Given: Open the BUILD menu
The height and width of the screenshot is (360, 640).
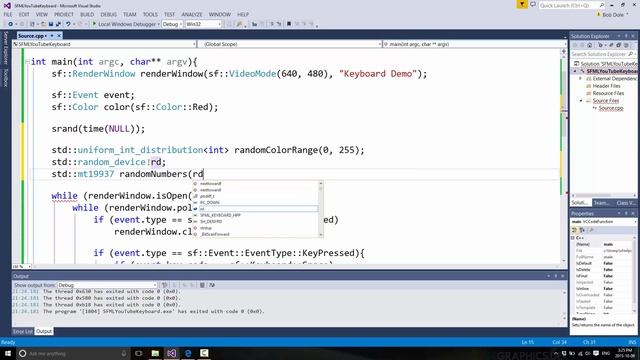Looking at the screenshot, I should [87, 14].
